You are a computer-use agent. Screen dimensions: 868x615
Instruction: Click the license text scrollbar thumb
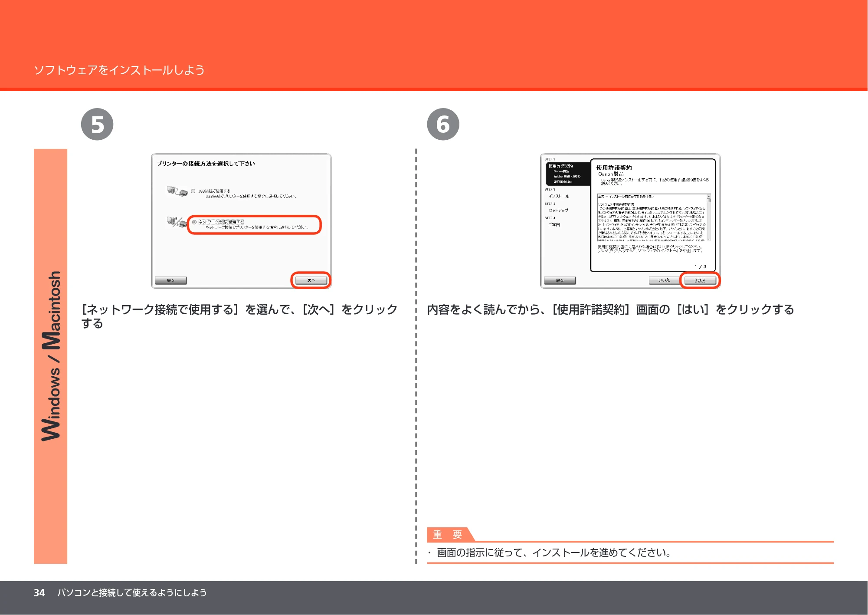(709, 201)
